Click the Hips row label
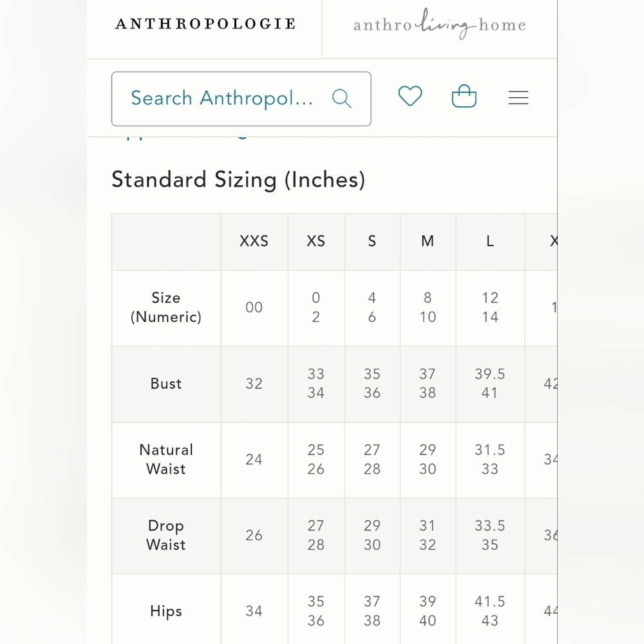The height and width of the screenshot is (644, 644). [166, 611]
